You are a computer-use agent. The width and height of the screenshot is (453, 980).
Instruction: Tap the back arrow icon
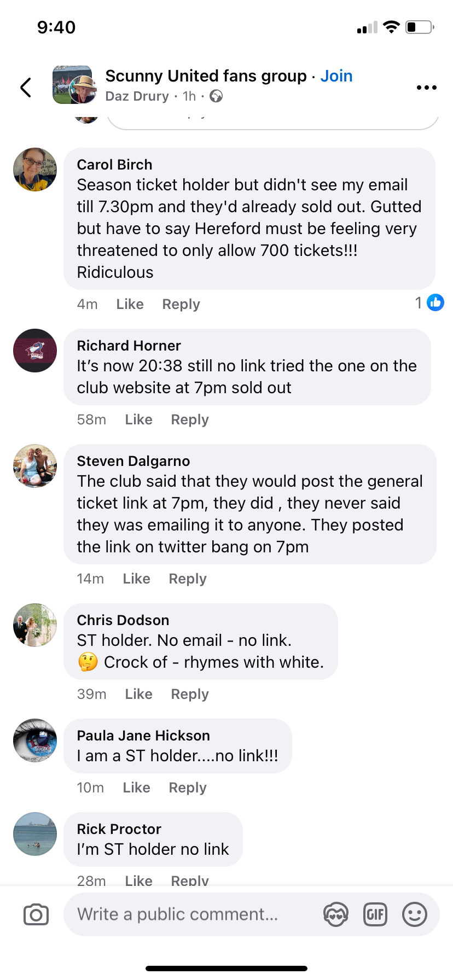26,87
